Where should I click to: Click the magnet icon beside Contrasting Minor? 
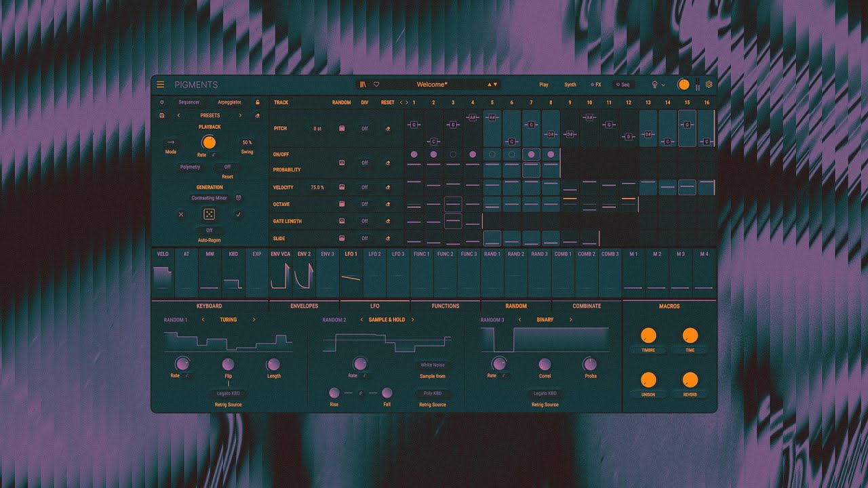click(x=239, y=198)
